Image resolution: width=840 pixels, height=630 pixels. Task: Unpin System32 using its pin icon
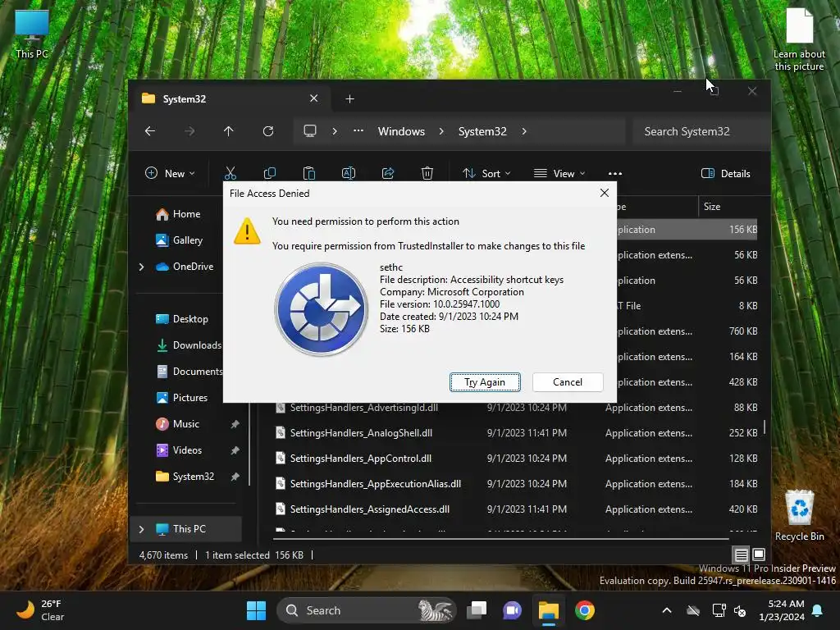(x=235, y=477)
